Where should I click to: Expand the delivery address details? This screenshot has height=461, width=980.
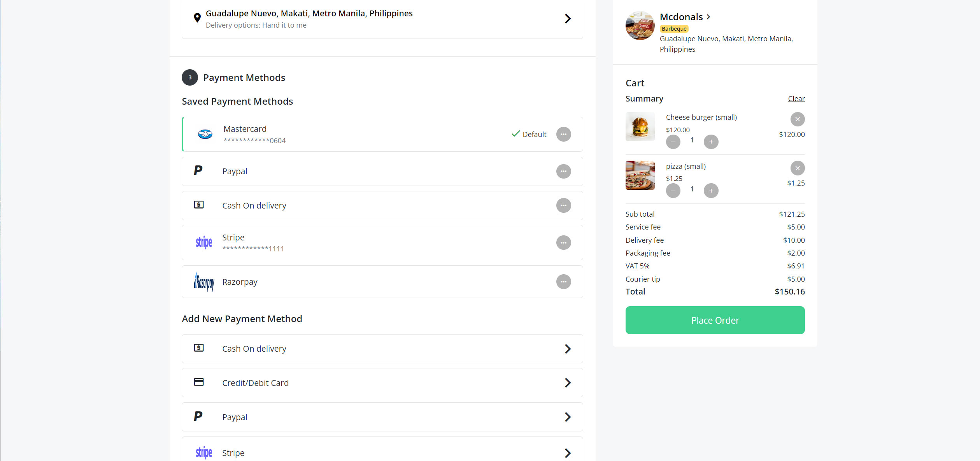pyautogui.click(x=568, y=18)
